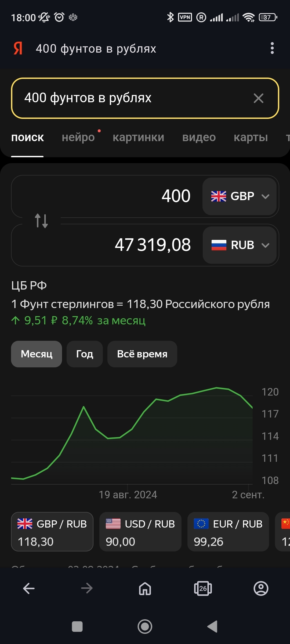Go back with the left arrow

click(x=29, y=589)
